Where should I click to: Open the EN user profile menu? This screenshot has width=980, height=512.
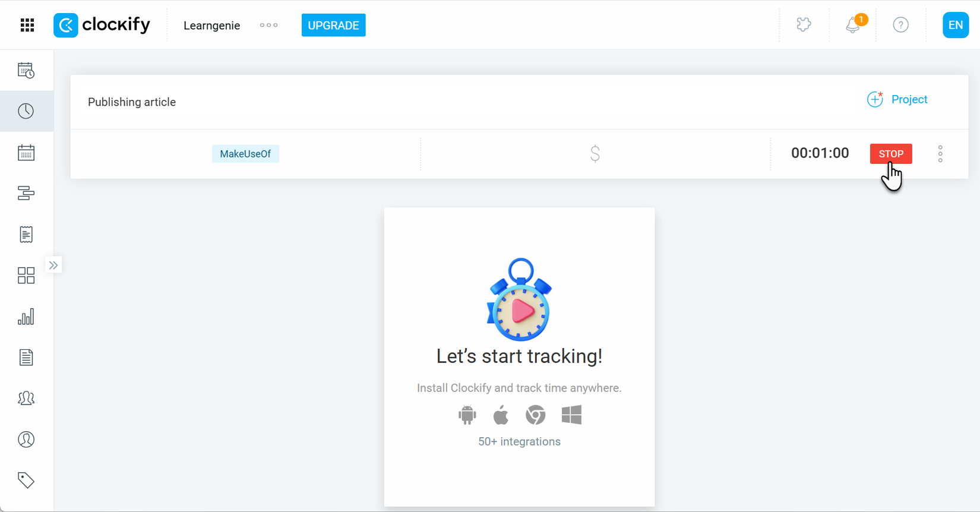click(x=956, y=25)
